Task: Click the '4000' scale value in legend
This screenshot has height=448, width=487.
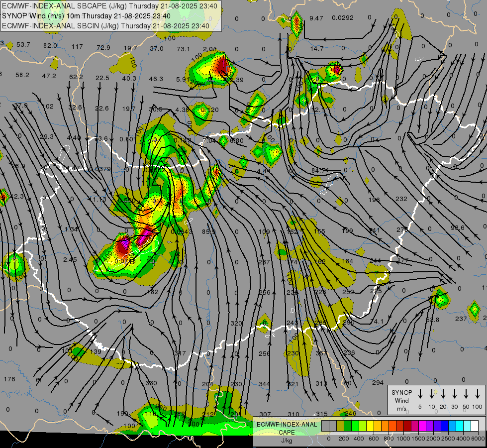Action: (463, 439)
